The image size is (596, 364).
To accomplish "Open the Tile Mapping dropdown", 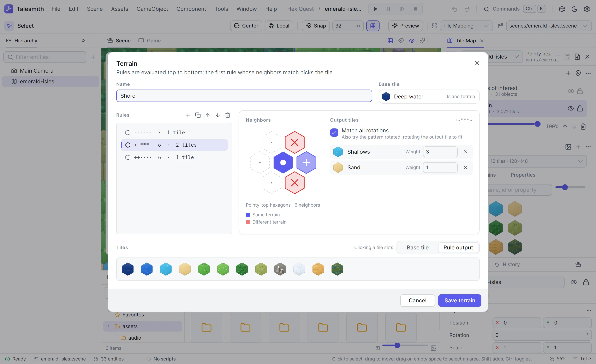I will pos(466,26).
